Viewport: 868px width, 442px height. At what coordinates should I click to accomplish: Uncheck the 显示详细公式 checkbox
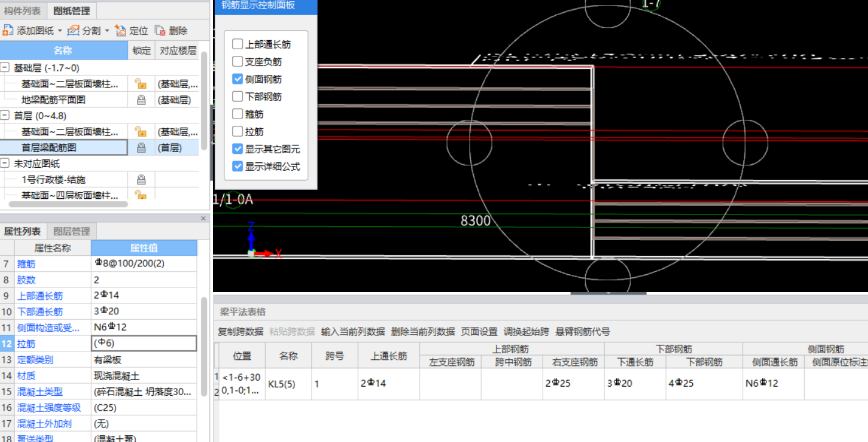[237, 166]
